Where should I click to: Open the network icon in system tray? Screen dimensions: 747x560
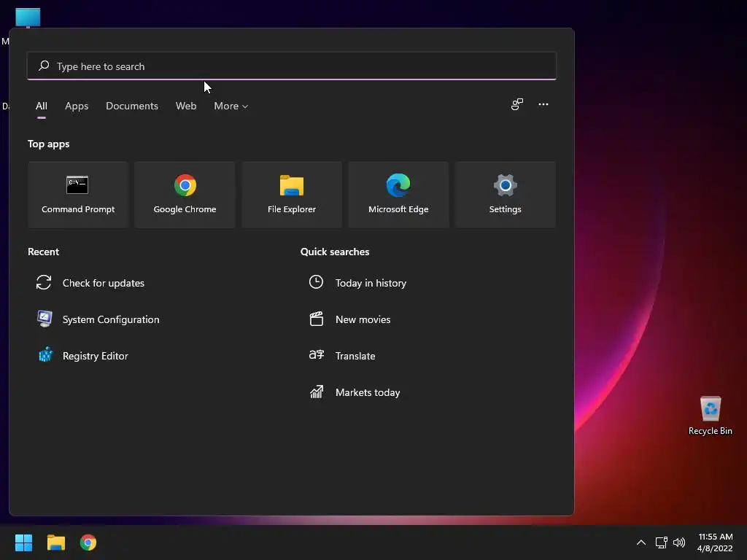[x=661, y=542]
